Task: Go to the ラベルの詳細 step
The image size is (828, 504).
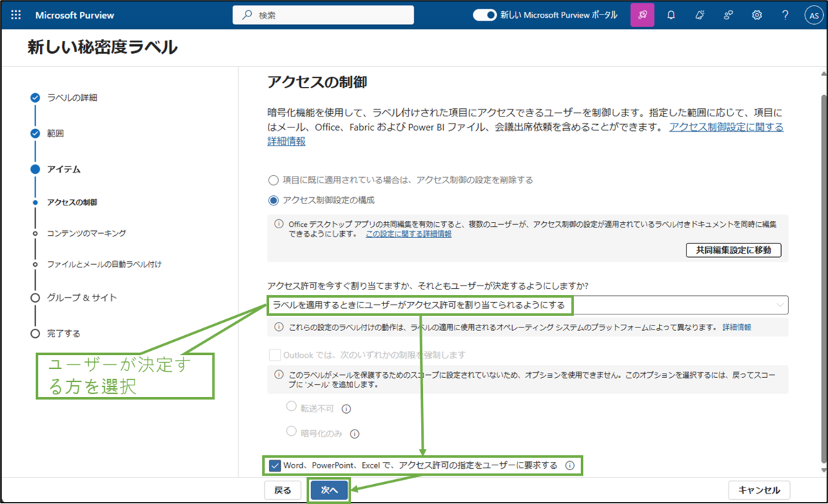Action: pos(72,98)
